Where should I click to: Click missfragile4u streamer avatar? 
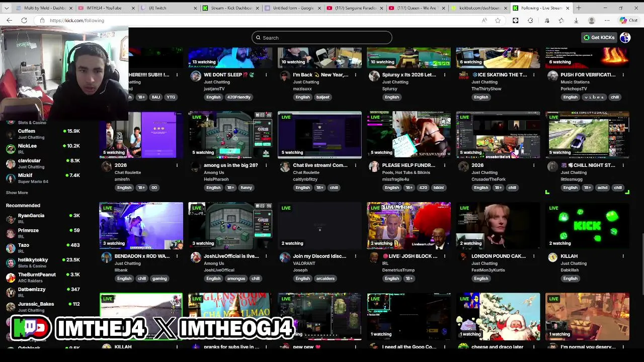(374, 167)
